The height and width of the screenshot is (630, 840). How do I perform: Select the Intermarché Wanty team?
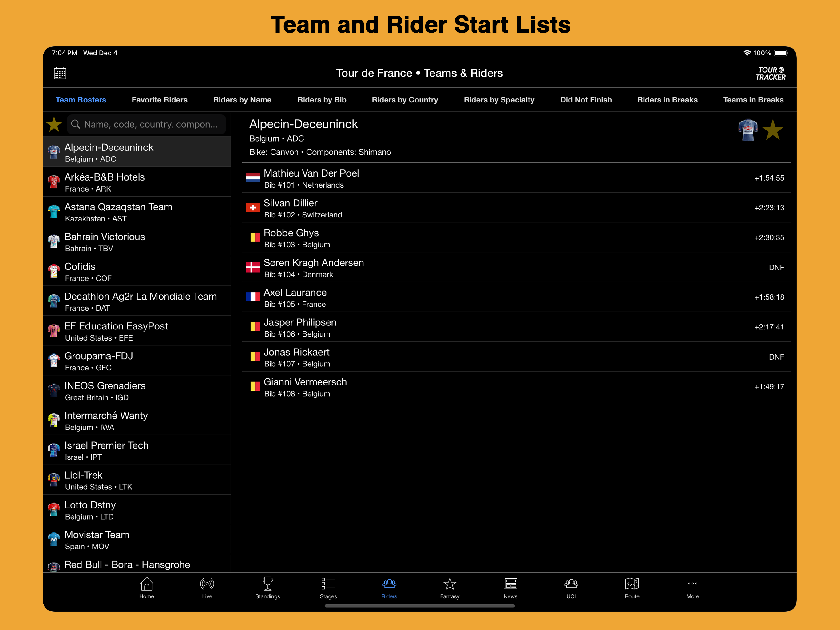click(137, 420)
